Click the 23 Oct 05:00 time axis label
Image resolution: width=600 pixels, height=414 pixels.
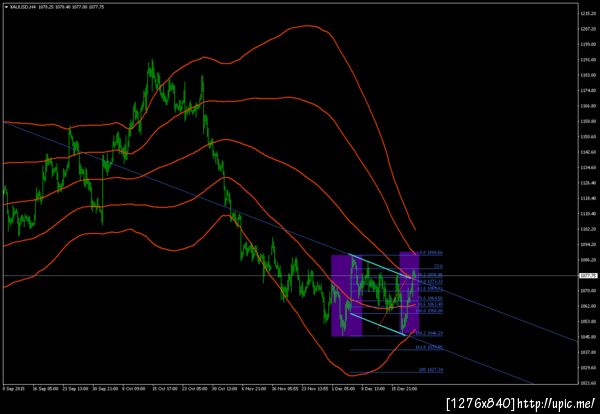coord(194,388)
